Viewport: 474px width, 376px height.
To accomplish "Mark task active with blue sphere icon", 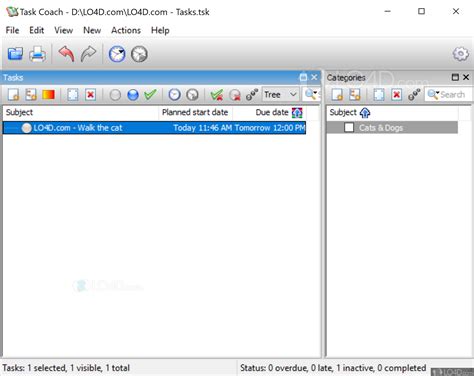I will (133, 95).
